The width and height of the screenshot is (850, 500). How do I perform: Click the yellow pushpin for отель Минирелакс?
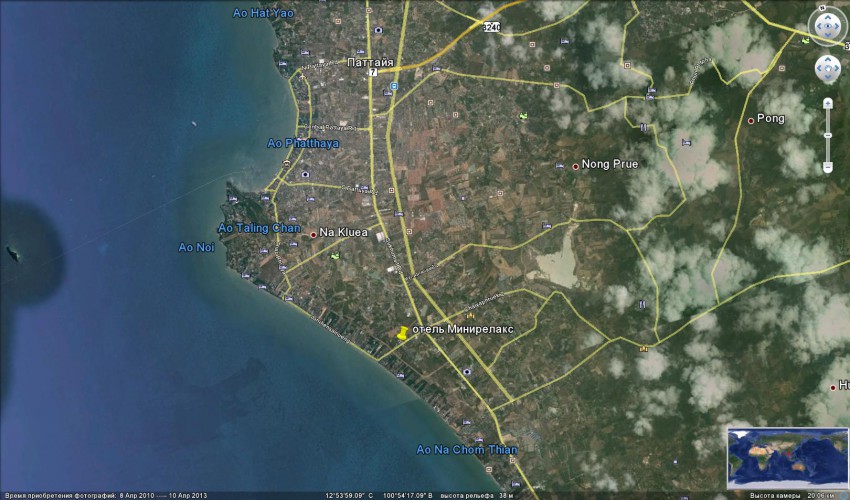click(x=402, y=334)
